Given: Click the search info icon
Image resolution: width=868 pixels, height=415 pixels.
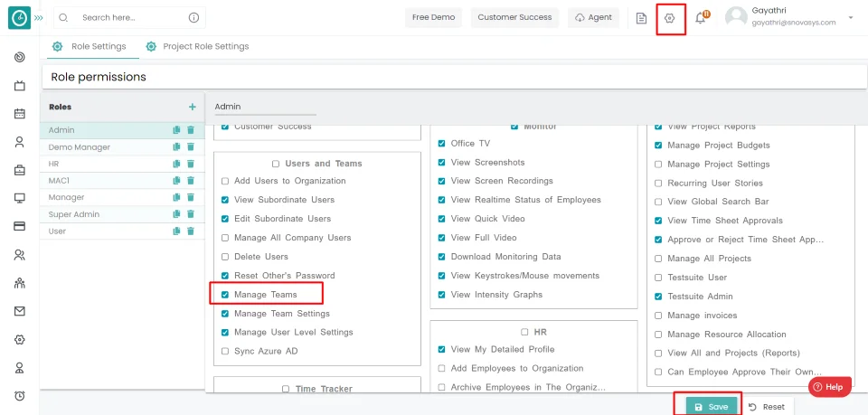Looking at the screenshot, I should click(193, 18).
